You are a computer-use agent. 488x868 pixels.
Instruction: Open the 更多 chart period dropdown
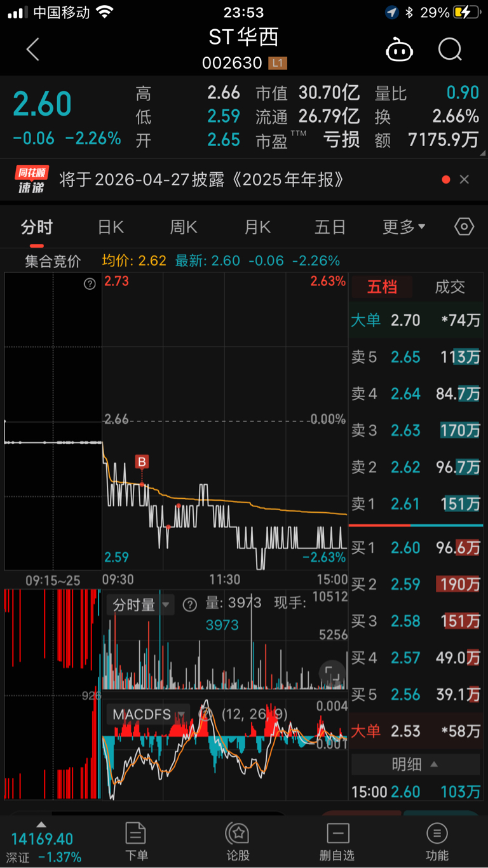coord(404,227)
